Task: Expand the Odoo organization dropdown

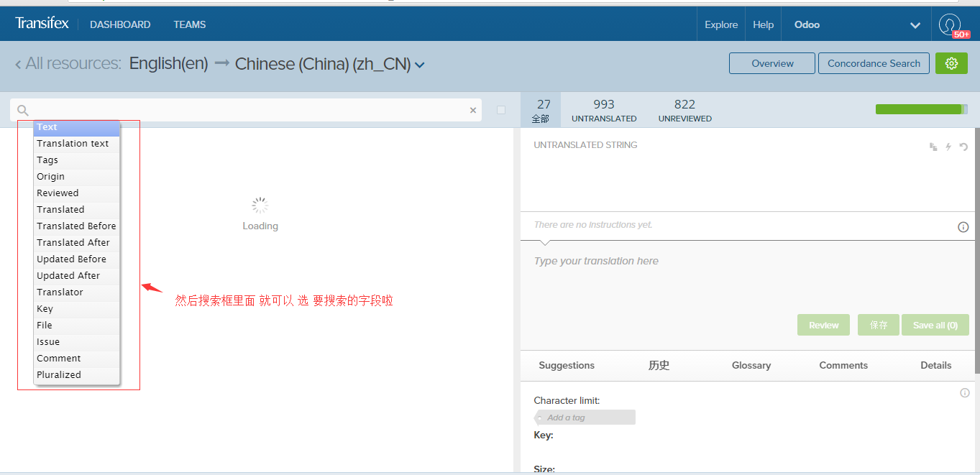Action: pyautogui.click(x=915, y=25)
